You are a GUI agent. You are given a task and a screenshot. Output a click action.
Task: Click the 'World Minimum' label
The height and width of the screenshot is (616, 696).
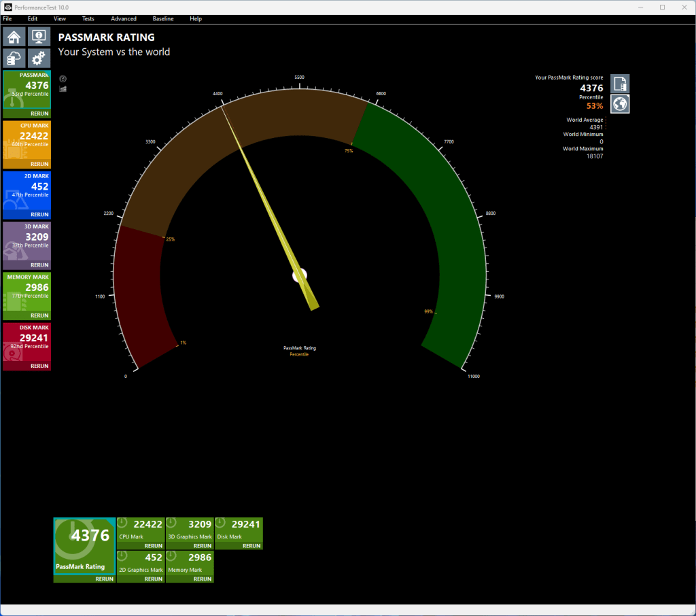[x=583, y=134]
